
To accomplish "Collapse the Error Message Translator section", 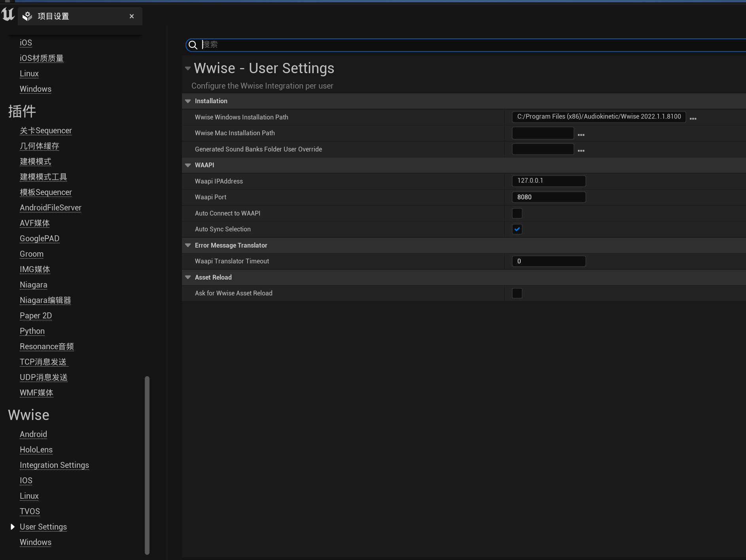I will click(188, 245).
